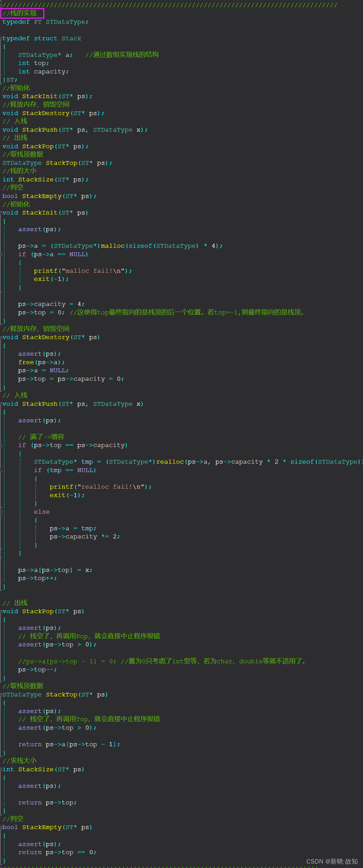Click the 'ps->a = NULL;' line
363x868 pixels.
click(x=43, y=371)
